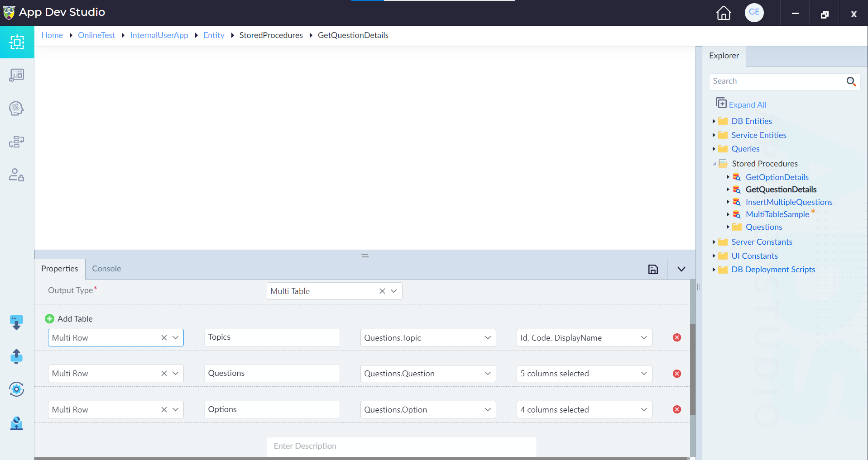Click the Explorer Search field
This screenshot has height=460, width=868.
pos(777,81)
